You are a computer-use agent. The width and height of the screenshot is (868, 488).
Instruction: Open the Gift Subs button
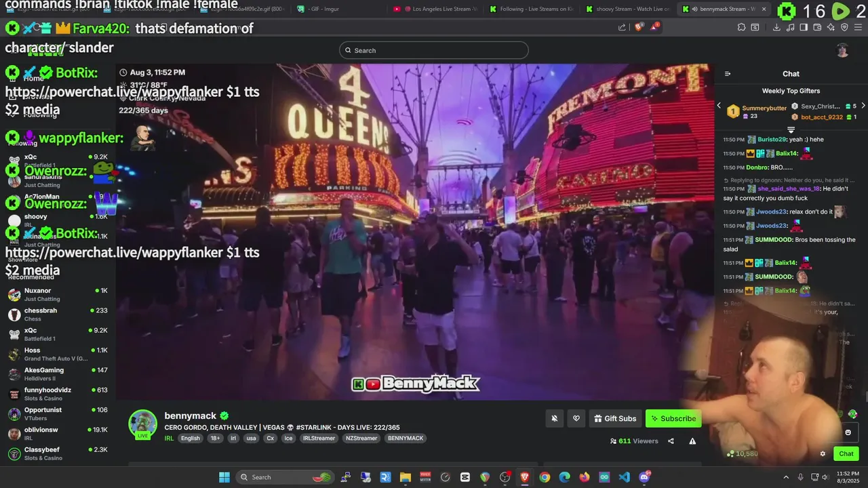[615, 419]
